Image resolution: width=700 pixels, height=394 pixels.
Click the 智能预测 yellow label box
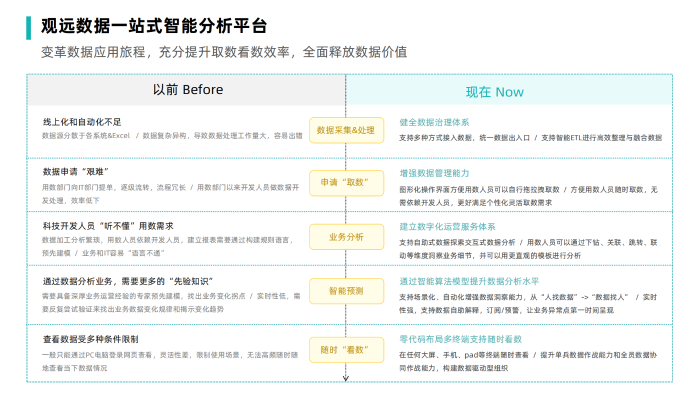(346, 291)
